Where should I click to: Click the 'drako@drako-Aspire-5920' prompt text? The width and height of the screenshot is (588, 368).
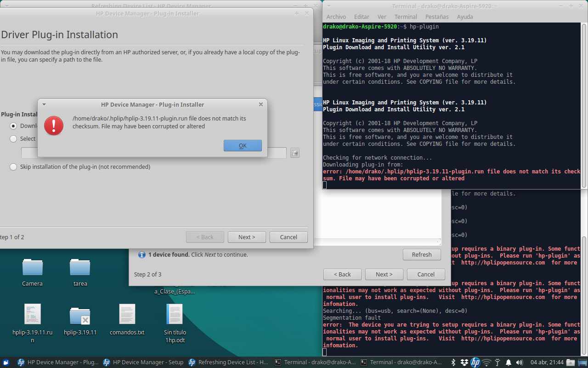click(360, 27)
